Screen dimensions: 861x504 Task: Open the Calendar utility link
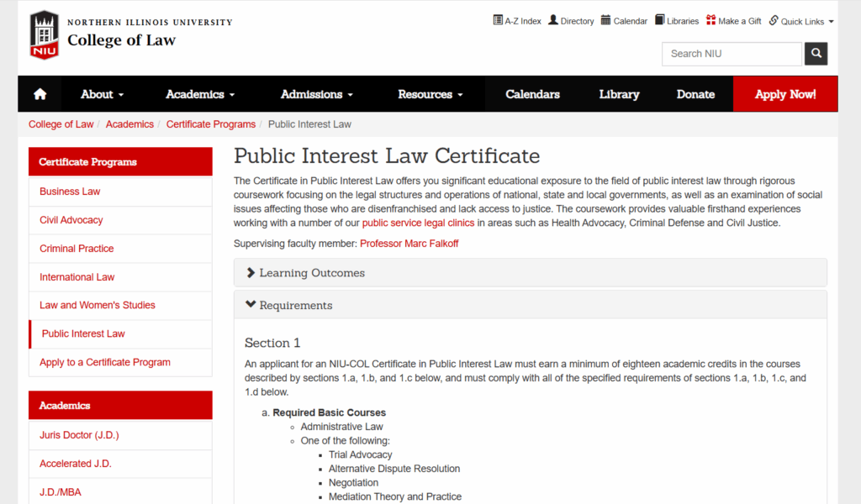[x=625, y=21]
